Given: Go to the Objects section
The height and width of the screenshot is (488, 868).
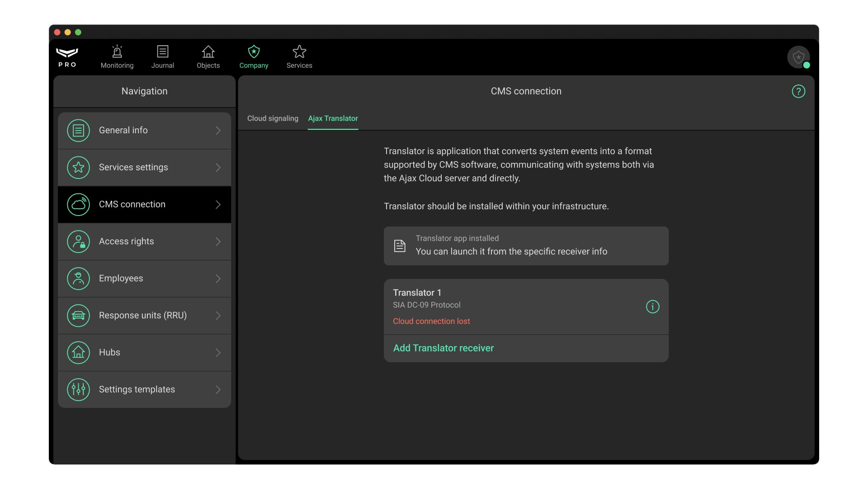Looking at the screenshot, I should 208,57.
